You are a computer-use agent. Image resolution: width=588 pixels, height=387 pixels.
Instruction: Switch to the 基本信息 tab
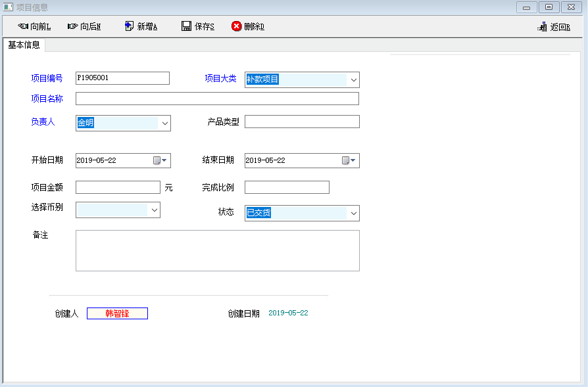(x=24, y=45)
